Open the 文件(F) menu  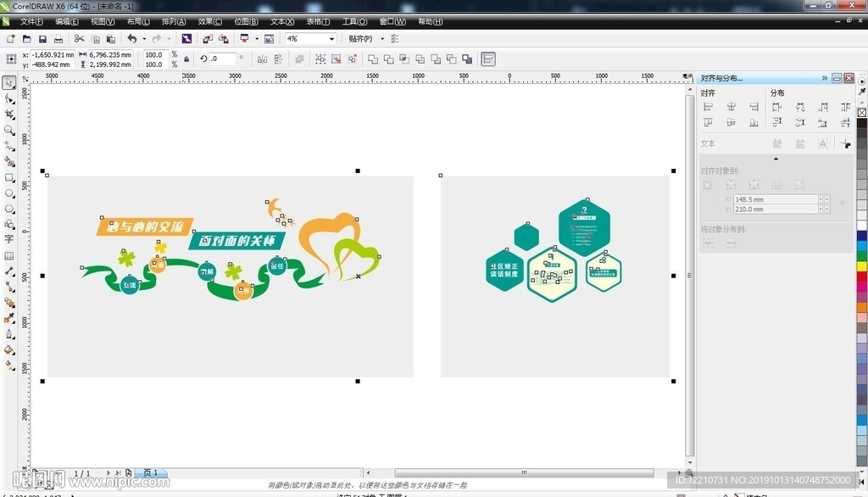31,21
